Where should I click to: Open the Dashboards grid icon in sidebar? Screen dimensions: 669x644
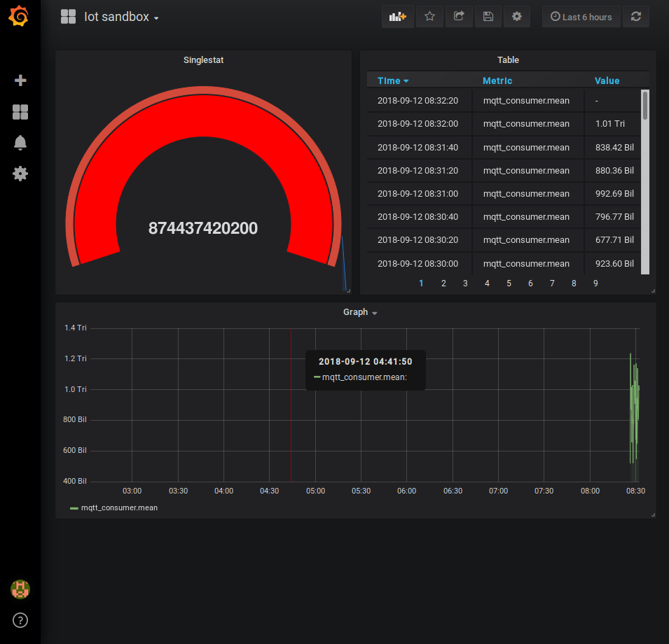click(x=20, y=112)
